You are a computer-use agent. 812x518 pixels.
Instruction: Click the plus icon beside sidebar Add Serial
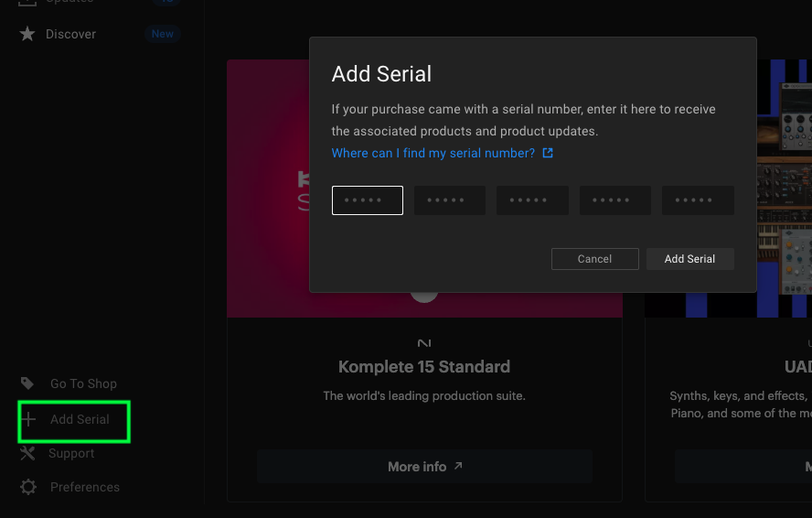(x=28, y=419)
